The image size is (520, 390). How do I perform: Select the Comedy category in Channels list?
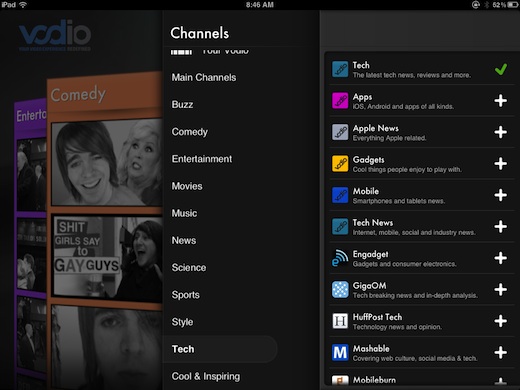[190, 132]
